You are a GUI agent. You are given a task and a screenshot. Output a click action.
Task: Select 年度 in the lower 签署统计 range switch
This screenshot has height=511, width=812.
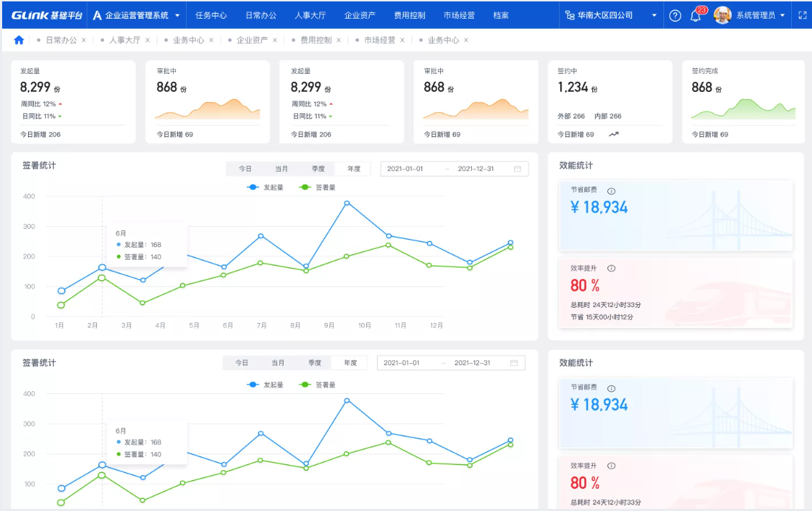pos(350,363)
